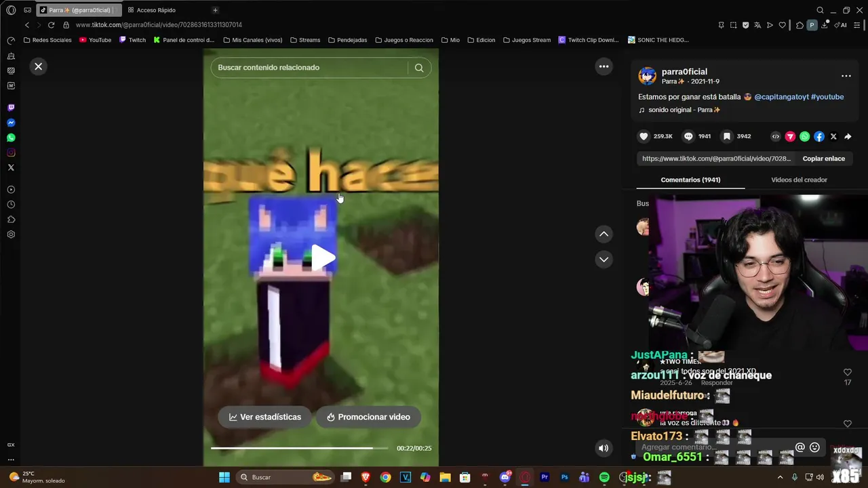Open Windows Start menu
This screenshot has width=868, height=488.
click(224, 477)
